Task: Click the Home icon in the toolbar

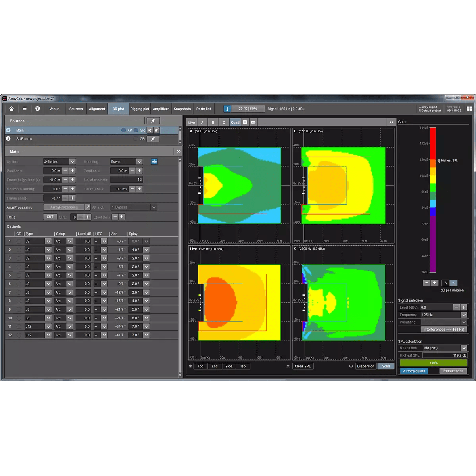Action: 12,109
